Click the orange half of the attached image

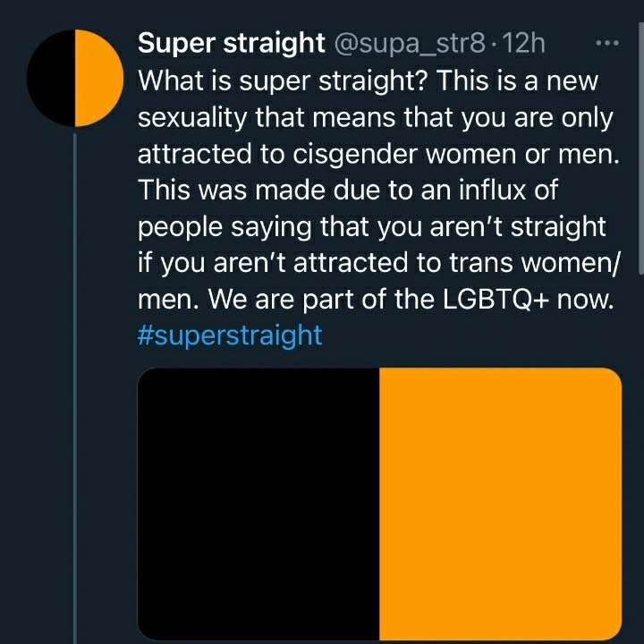501,504
